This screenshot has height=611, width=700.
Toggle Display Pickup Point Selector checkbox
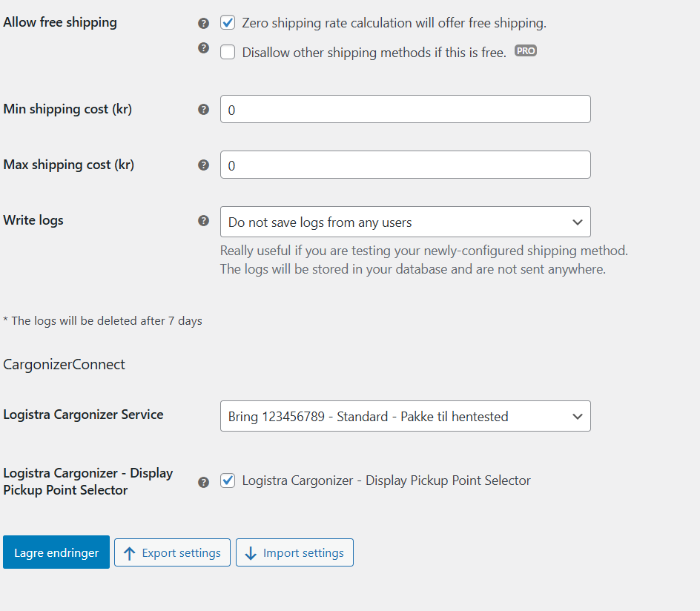click(x=228, y=480)
